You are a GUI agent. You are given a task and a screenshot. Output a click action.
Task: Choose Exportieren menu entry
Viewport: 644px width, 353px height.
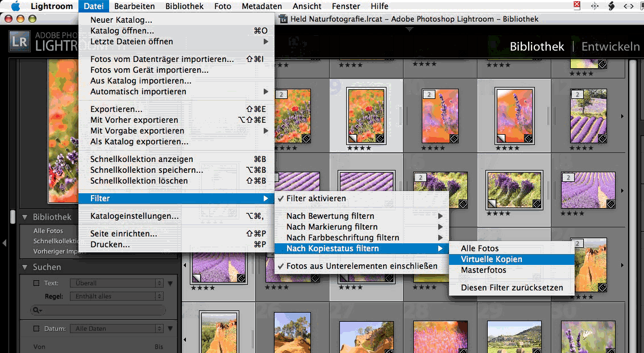[176, 109]
